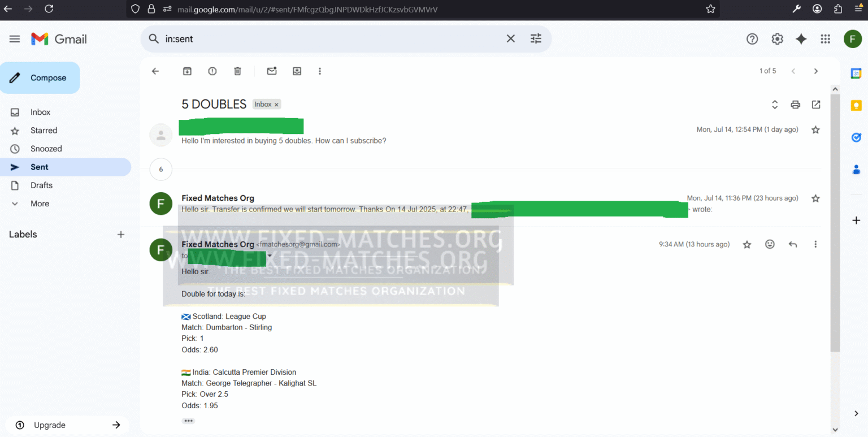
Task: Reload the page in browser
Action: (49, 8)
